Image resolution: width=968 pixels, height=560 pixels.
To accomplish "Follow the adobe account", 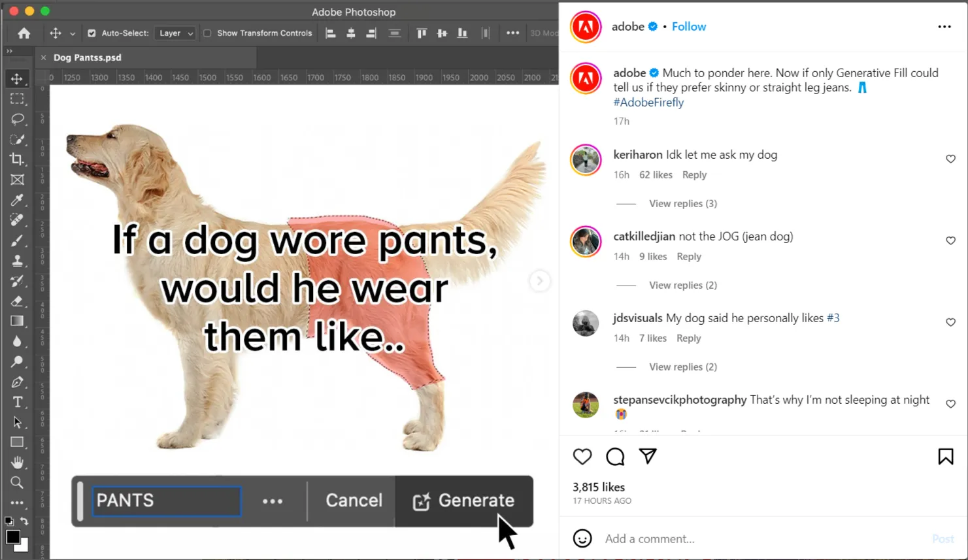I will (x=689, y=26).
